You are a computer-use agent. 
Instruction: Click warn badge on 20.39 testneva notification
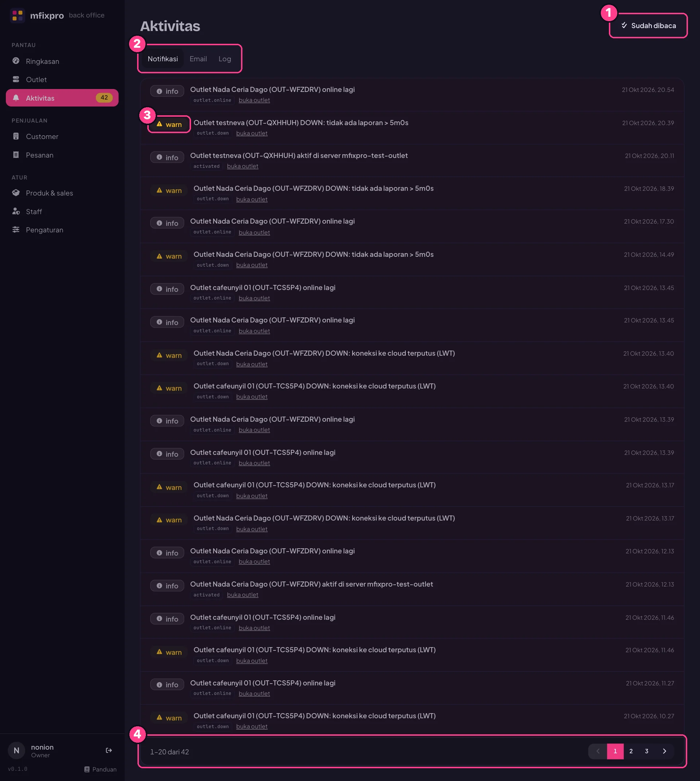169,124
